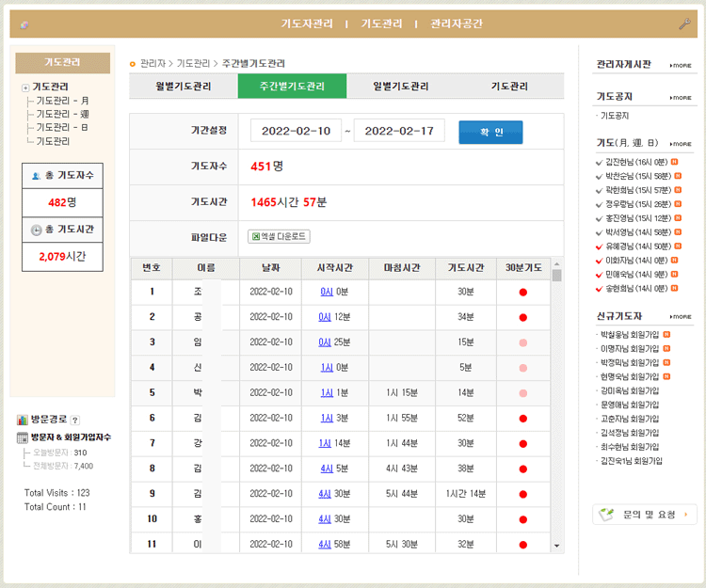The height and width of the screenshot is (588, 706).
Task: Click the red checkmark beside 14시 50분 entry
Action: click(x=599, y=246)
